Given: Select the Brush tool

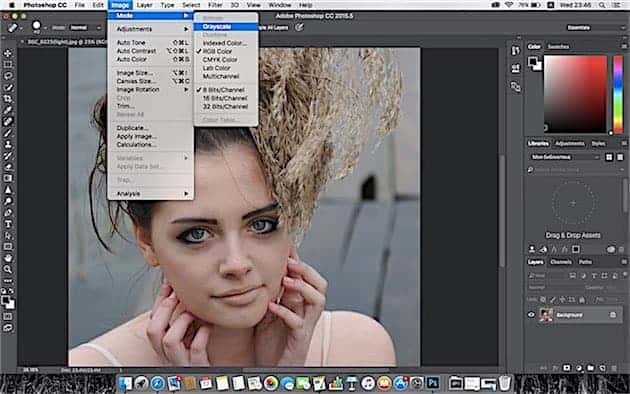Looking at the screenshot, I should [x=8, y=133].
